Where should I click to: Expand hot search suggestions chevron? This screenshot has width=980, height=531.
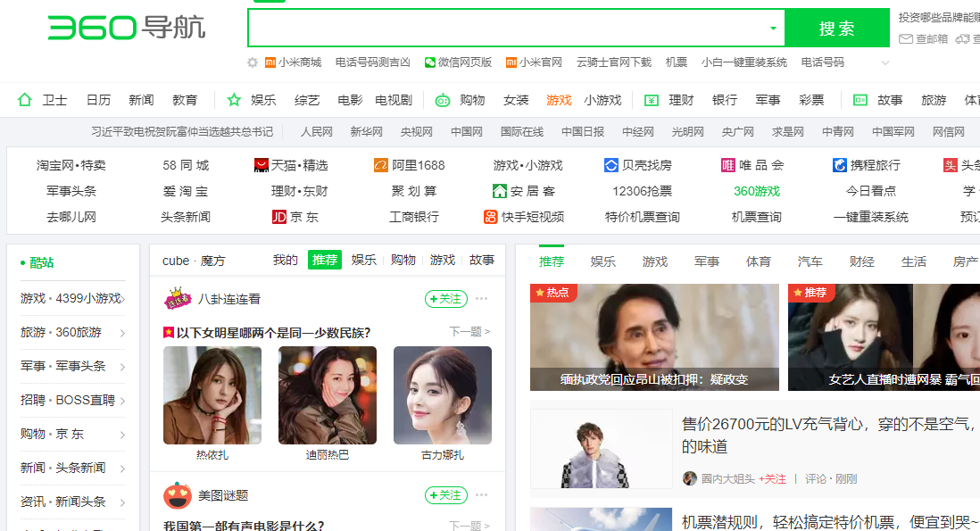[x=885, y=62]
